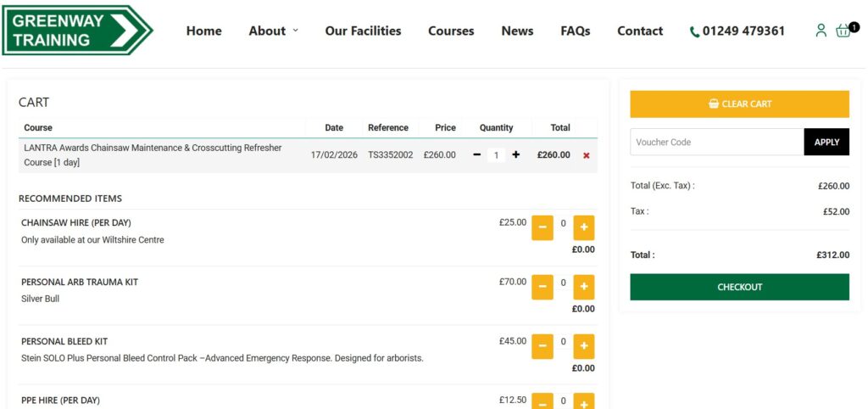Open Our Facilities menu item
868x409 pixels.
pos(363,31)
